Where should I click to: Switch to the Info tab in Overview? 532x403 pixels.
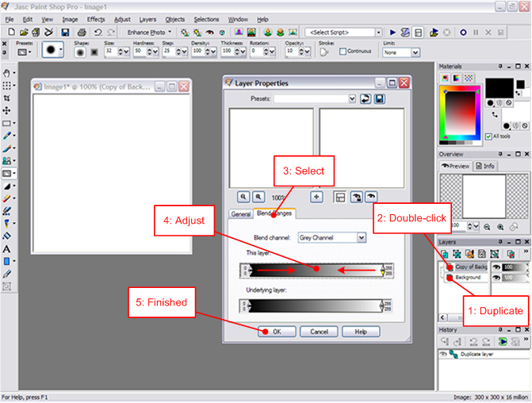click(x=485, y=166)
